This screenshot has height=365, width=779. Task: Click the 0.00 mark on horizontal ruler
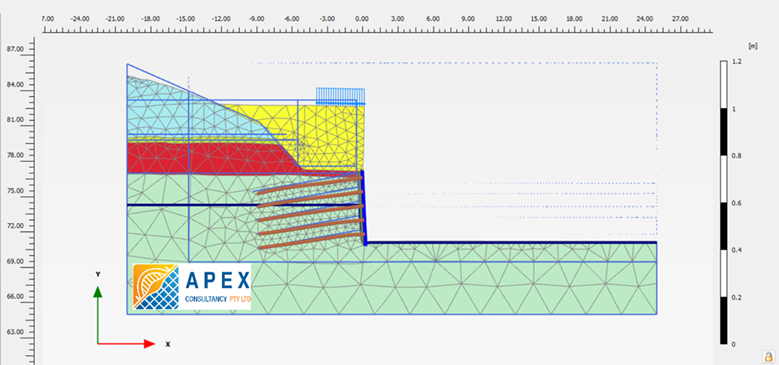tap(362, 19)
